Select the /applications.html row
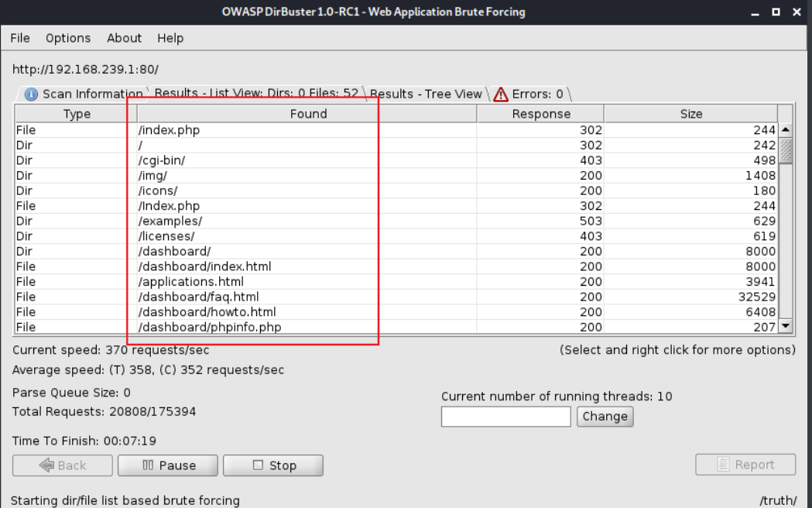This screenshot has height=508, width=812. (x=396, y=282)
